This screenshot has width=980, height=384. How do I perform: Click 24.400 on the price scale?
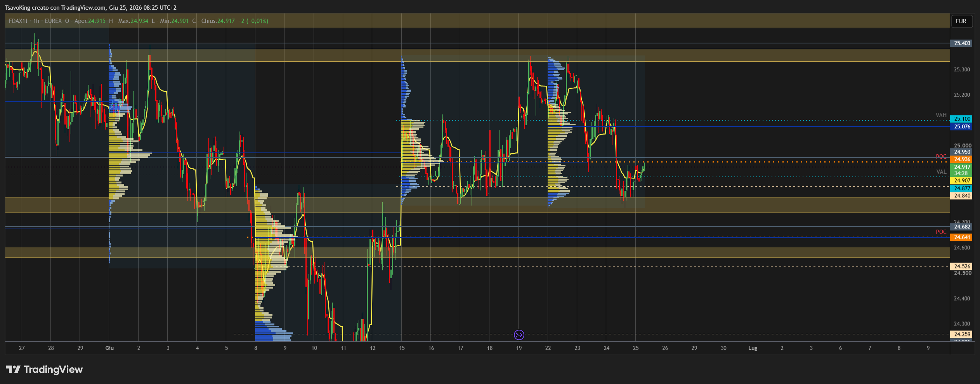[x=962, y=299]
